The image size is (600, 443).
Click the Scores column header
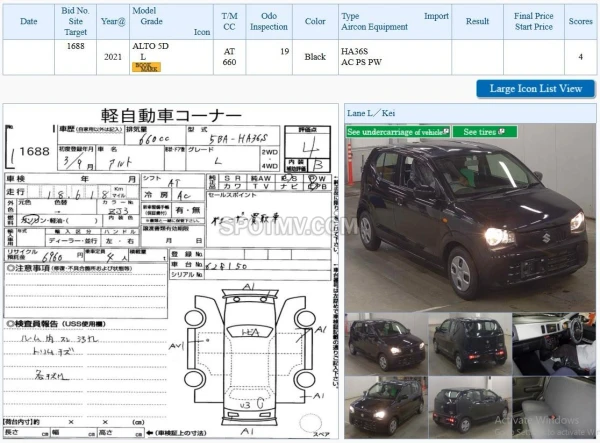580,21
